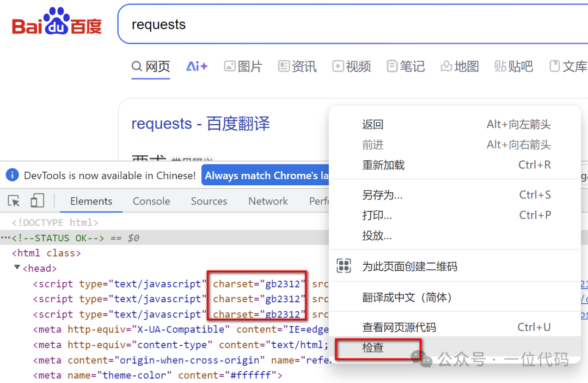Select the meta content-type node
Viewport: 588px width, 383px height.
[x=181, y=345]
